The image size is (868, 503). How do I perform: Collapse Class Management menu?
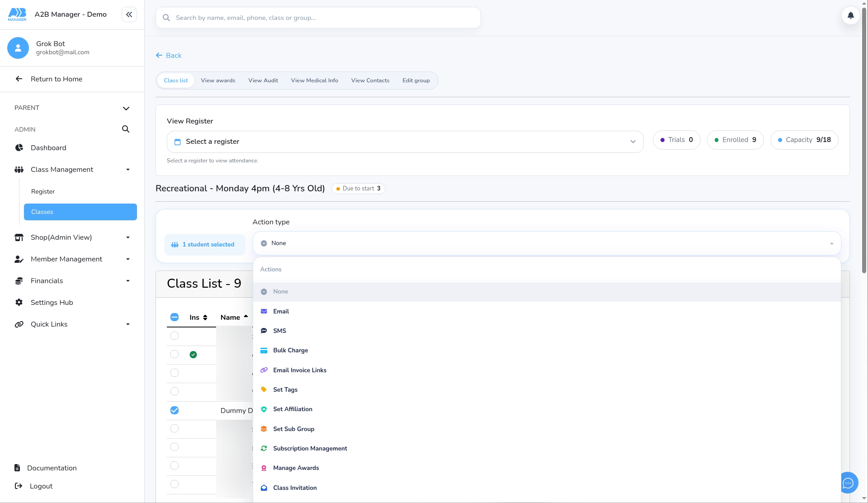pos(72,170)
